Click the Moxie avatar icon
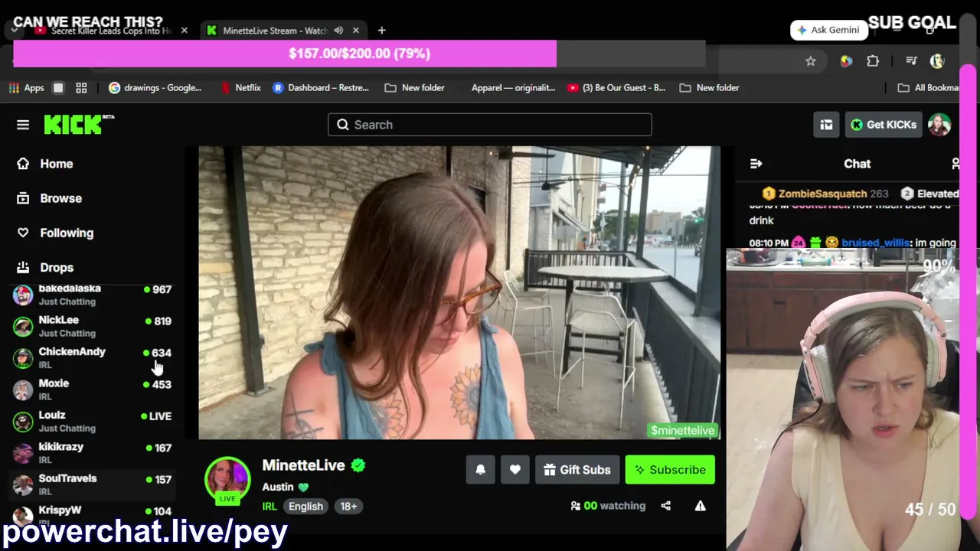 click(x=23, y=390)
